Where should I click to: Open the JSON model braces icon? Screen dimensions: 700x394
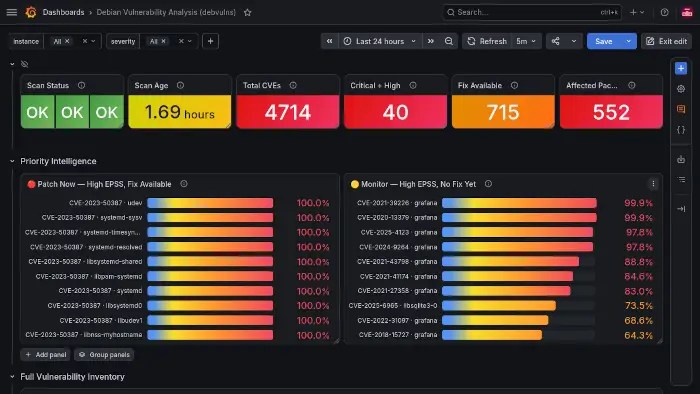681,129
